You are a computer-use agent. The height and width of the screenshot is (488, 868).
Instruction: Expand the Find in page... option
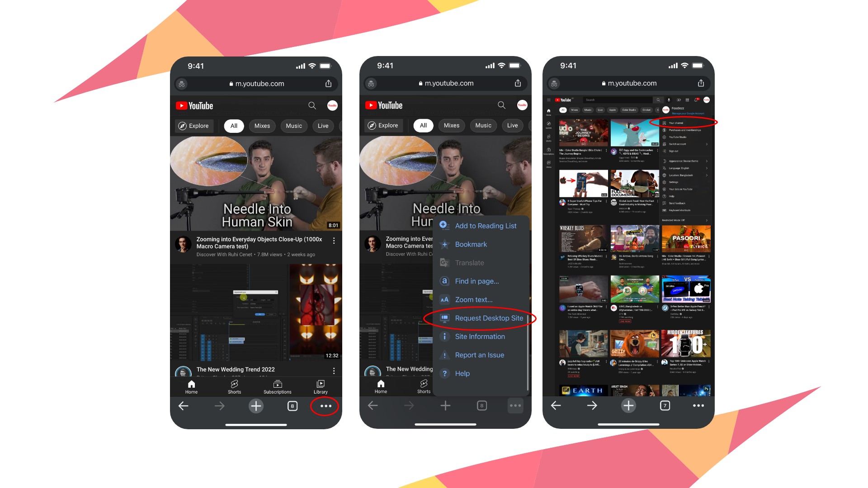pos(477,281)
